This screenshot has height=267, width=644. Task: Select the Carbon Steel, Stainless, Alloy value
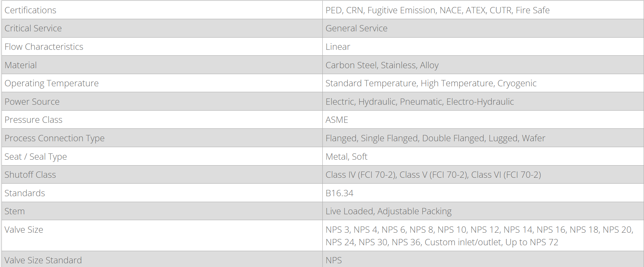tap(382, 65)
